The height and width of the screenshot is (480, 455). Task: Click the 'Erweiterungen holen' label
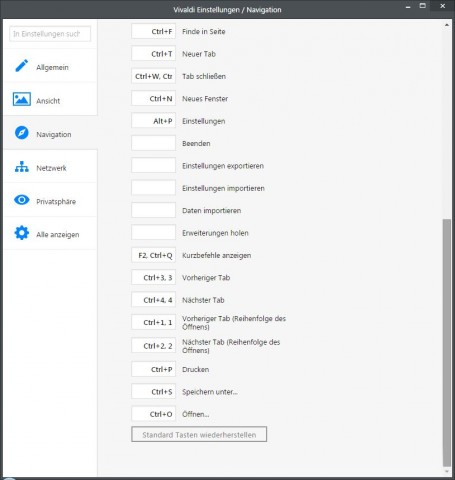pyautogui.click(x=215, y=233)
